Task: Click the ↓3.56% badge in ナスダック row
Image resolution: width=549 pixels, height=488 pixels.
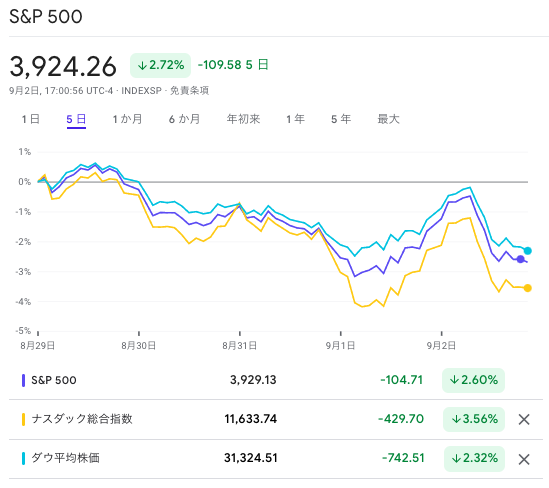Action: tap(474, 419)
